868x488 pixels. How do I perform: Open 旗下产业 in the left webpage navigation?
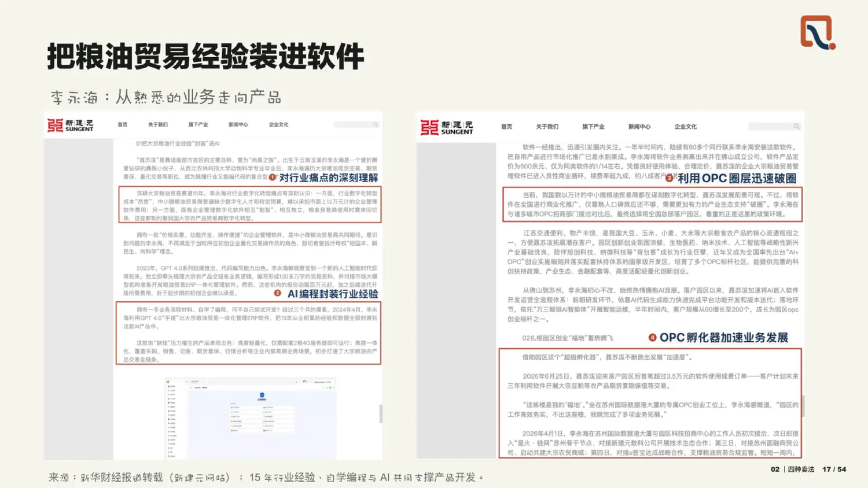click(x=198, y=124)
